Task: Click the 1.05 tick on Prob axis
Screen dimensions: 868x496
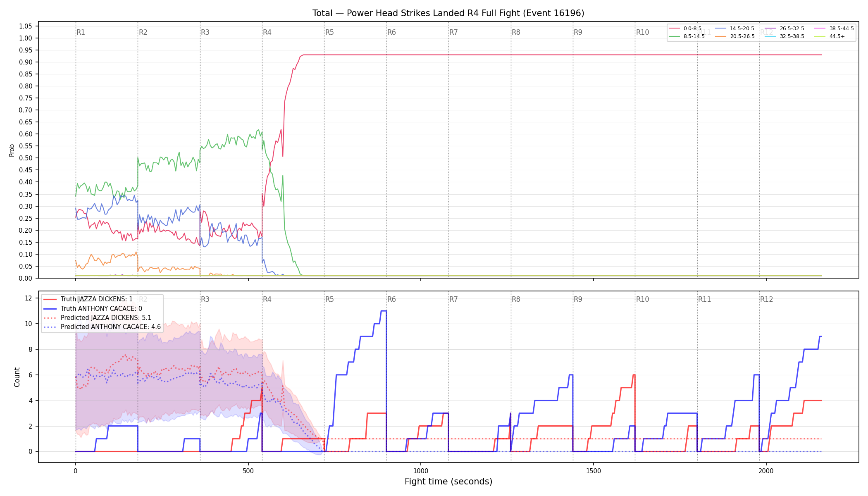Action: pyautogui.click(x=26, y=26)
